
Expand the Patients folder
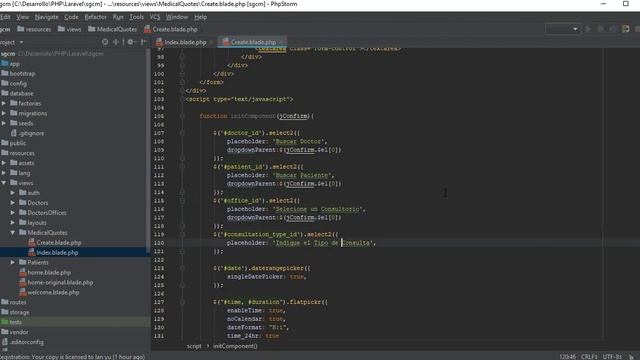coord(13,262)
